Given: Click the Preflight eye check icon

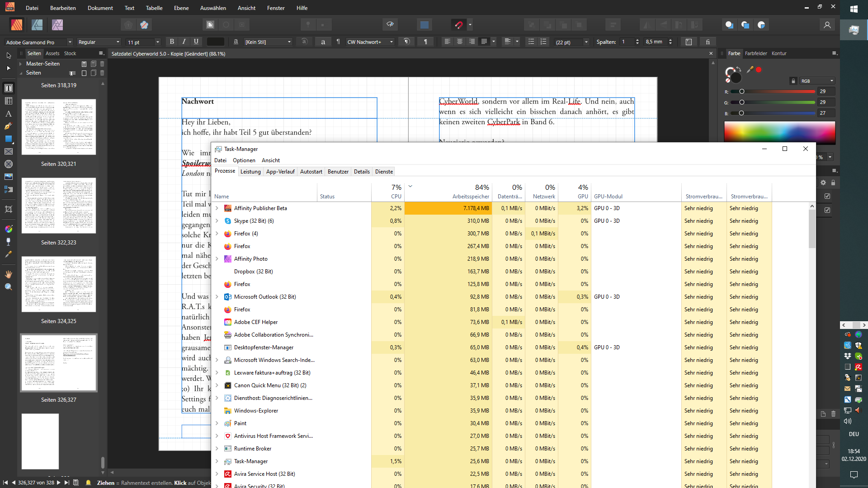Looking at the screenshot, I should tap(390, 25).
